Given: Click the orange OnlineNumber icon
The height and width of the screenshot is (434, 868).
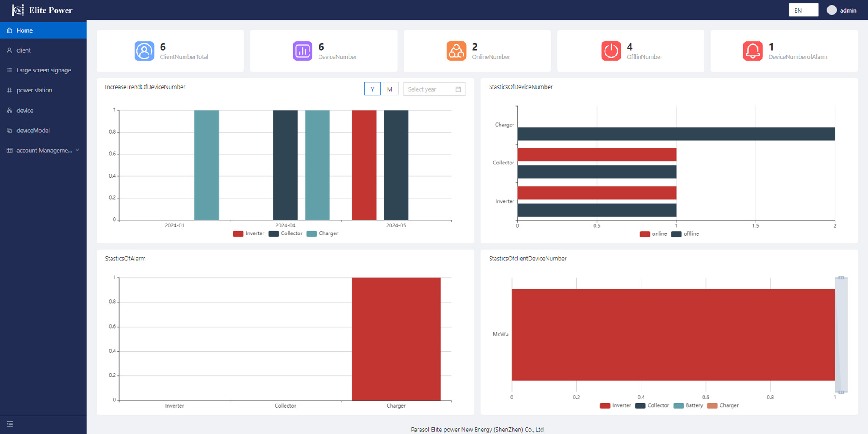Looking at the screenshot, I should tap(456, 51).
